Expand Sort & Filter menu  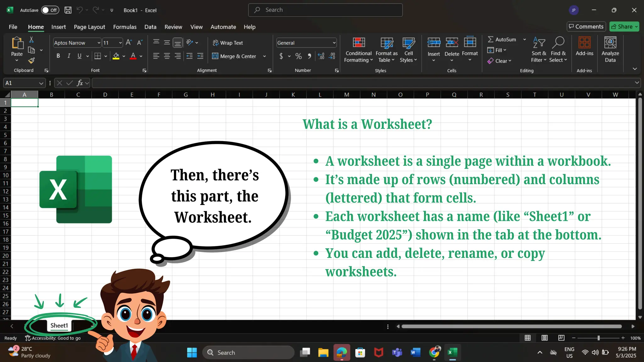pyautogui.click(x=539, y=50)
